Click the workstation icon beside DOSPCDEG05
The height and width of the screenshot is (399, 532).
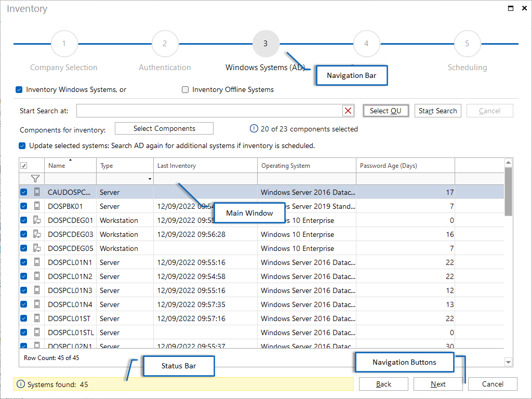coord(37,248)
